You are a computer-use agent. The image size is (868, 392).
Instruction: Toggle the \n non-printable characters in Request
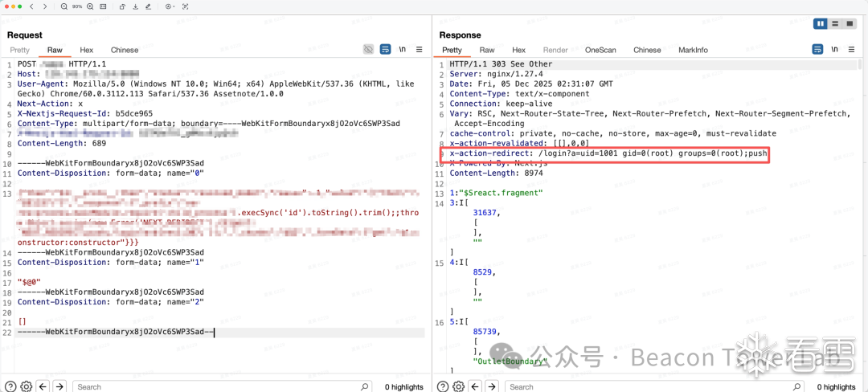[403, 50]
